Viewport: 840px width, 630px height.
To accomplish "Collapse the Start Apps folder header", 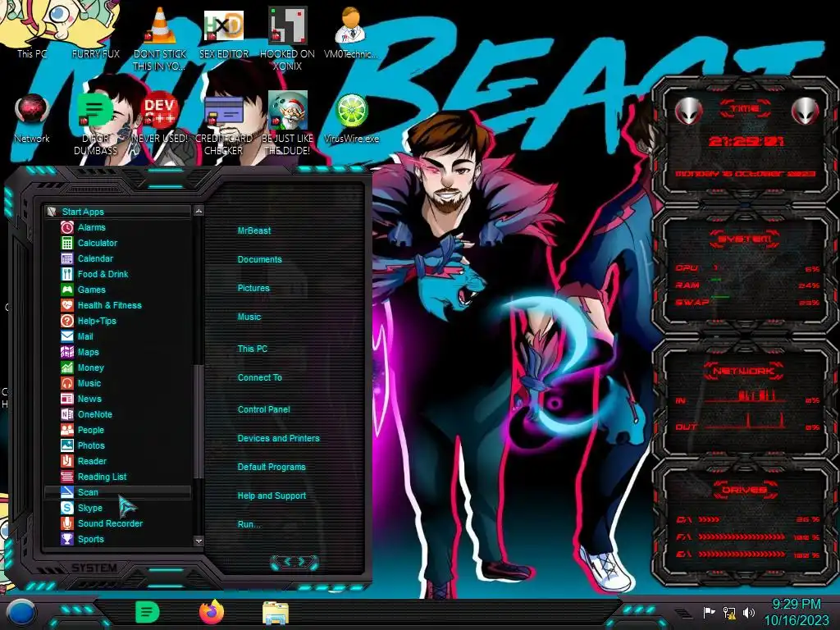I will click(x=117, y=212).
